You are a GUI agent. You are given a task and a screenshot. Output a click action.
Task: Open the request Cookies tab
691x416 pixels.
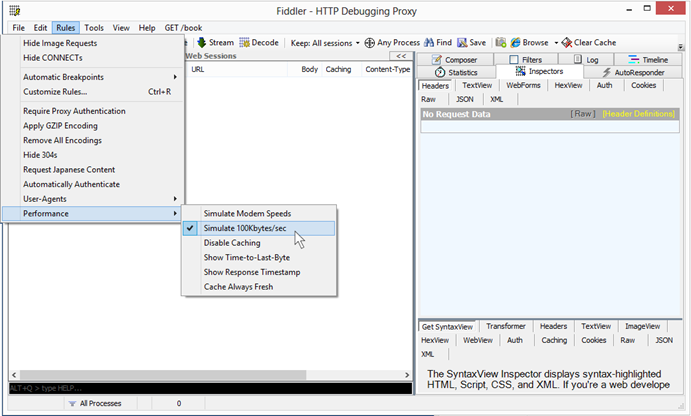click(643, 85)
